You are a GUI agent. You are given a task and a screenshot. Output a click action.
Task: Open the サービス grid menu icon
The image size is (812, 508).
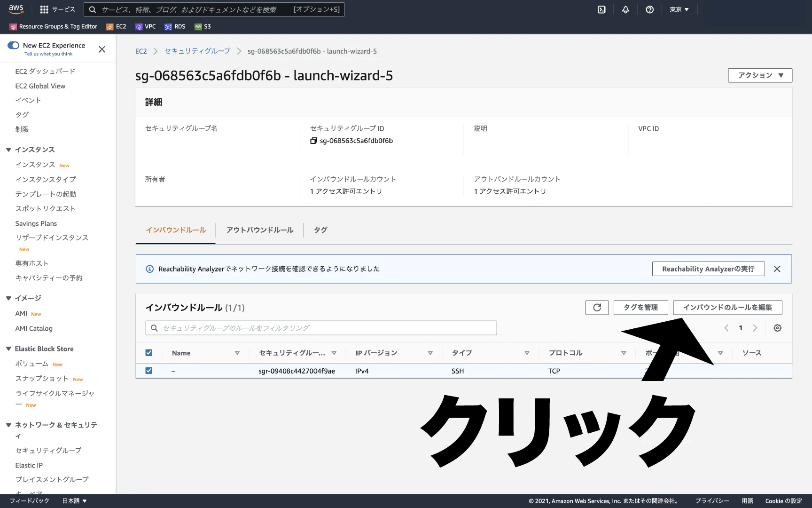(44, 9)
